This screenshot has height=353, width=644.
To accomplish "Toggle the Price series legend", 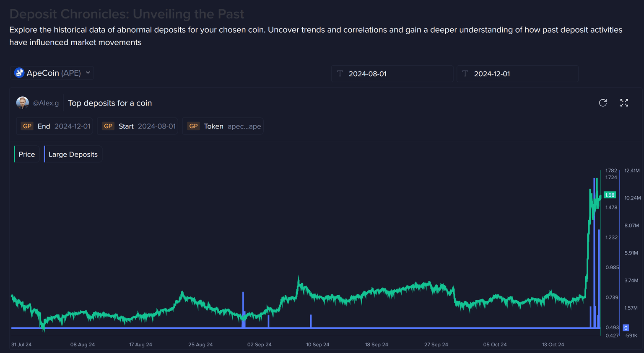I will click(27, 154).
